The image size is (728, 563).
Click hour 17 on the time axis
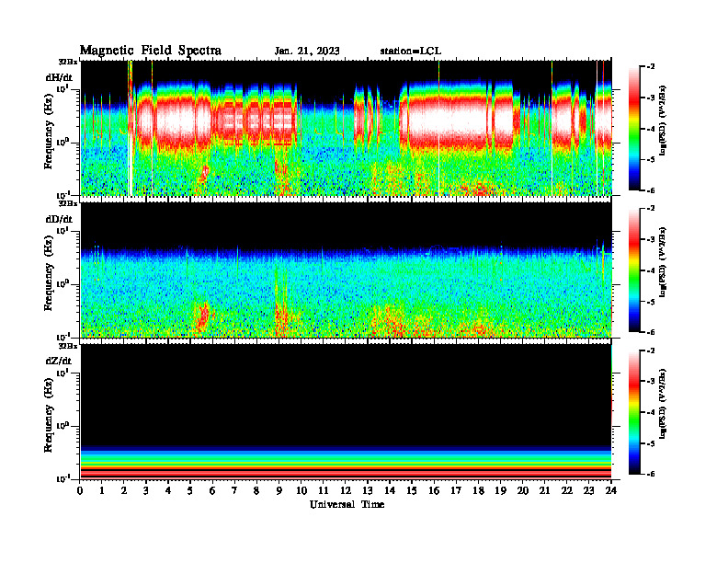pyautogui.click(x=456, y=490)
